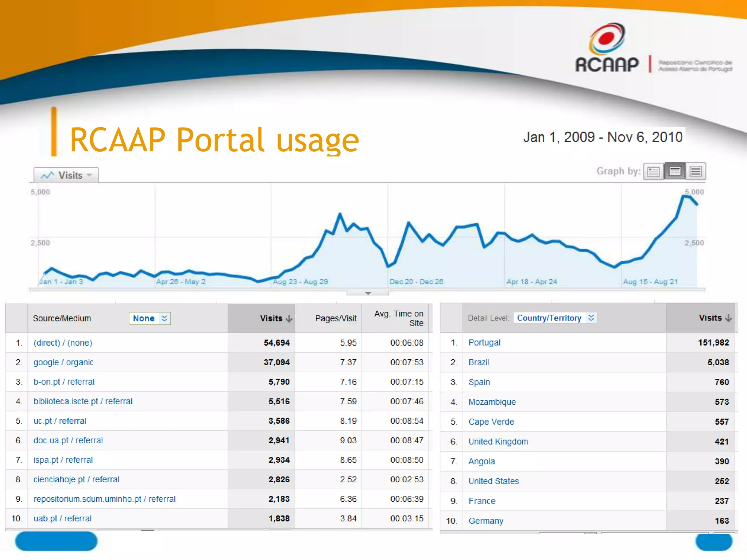Open the Cape Verde country link

491,422
